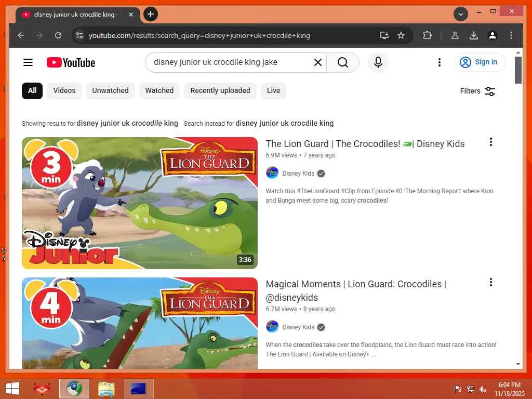Open The Crocodiles 3 min video thumbnail
532x399 pixels.
point(140,203)
